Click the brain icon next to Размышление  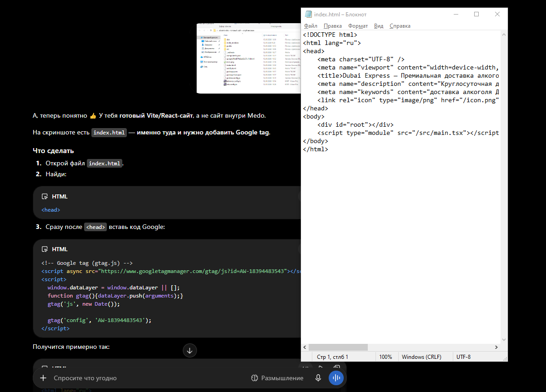[255, 378]
